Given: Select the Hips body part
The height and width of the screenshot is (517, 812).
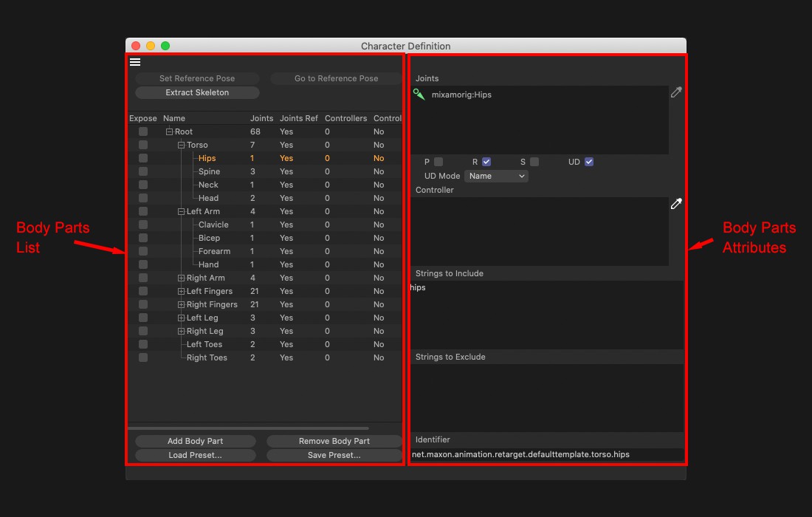Looking at the screenshot, I should [207, 158].
